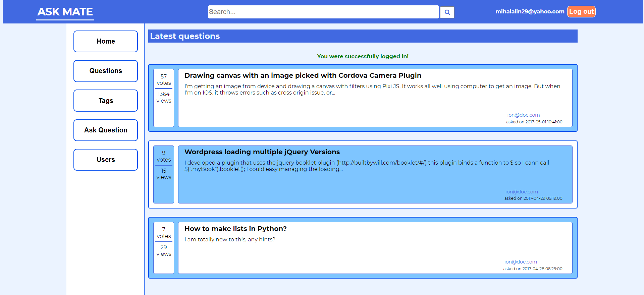Focus the Search input field
Screen dimensions: 644x295
[323, 12]
